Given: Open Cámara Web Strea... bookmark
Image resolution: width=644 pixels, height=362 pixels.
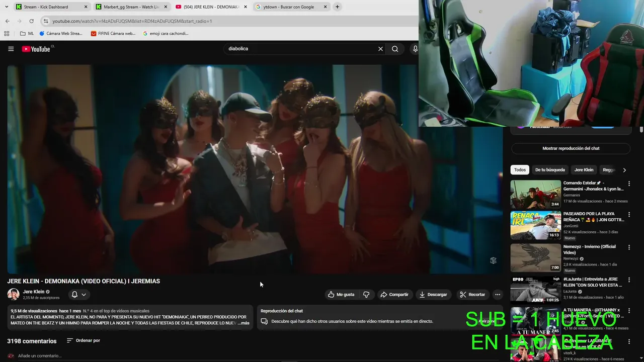Looking at the screenshot, I should [x=60, y=34].
